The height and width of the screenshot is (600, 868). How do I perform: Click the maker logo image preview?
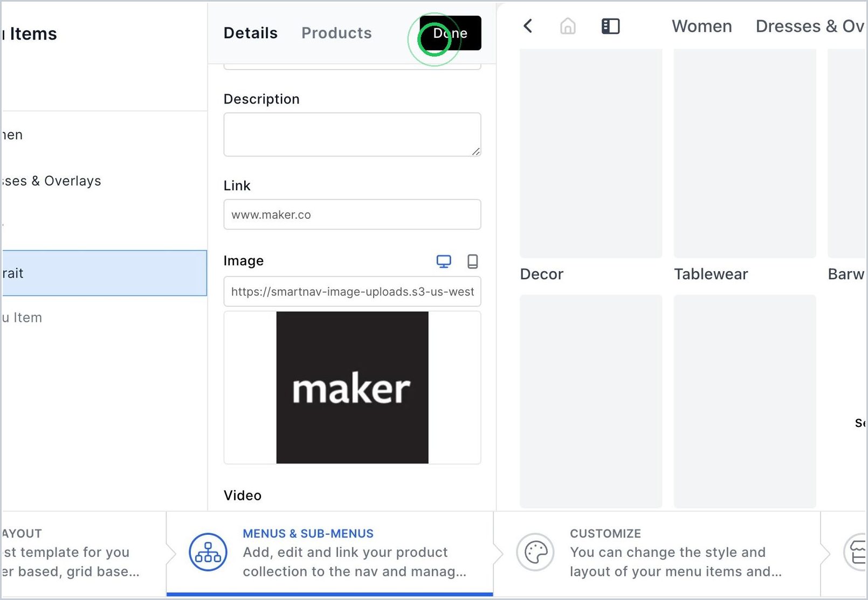(x=352, y=388)
